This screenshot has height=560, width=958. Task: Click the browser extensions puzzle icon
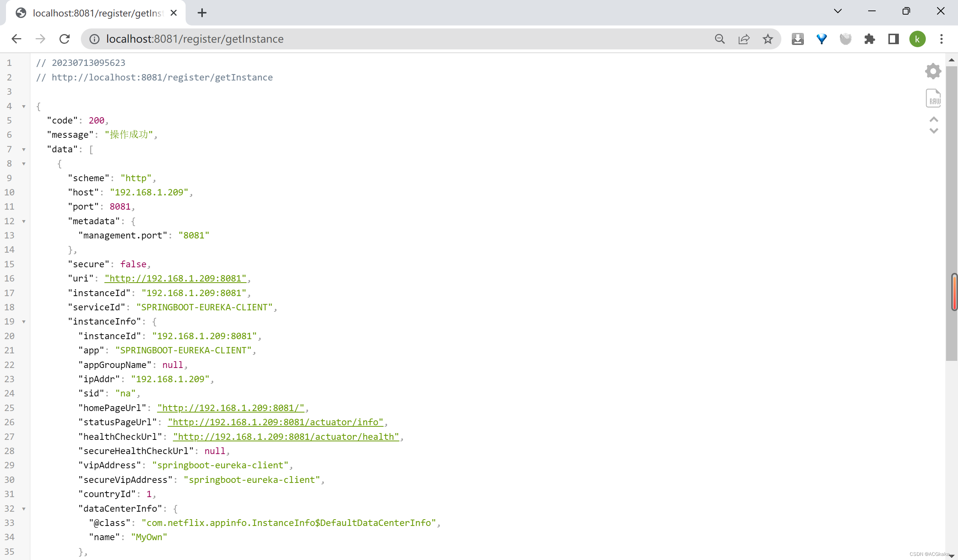coord(870,39)
